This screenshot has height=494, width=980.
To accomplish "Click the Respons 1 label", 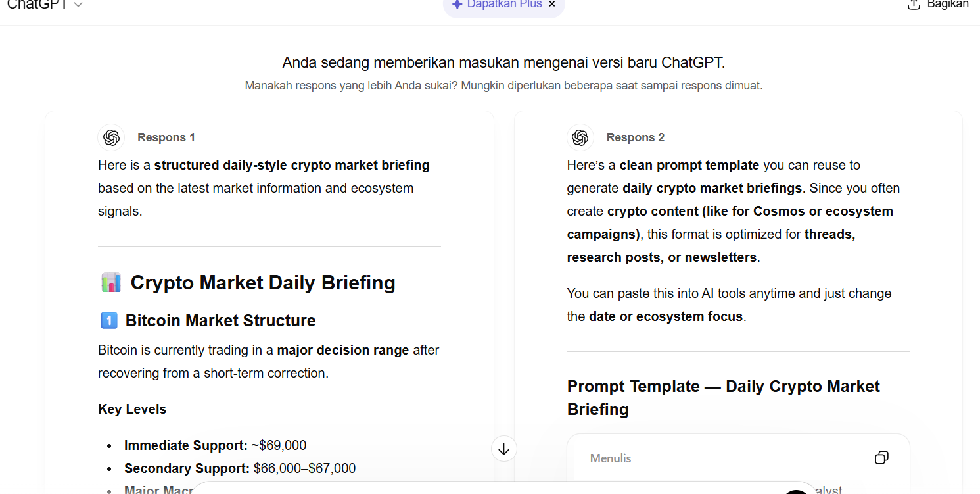I will tap(166, 137).
